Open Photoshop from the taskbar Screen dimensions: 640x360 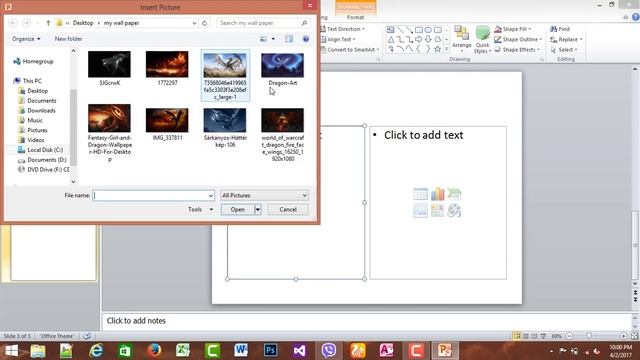pos(270,351)
